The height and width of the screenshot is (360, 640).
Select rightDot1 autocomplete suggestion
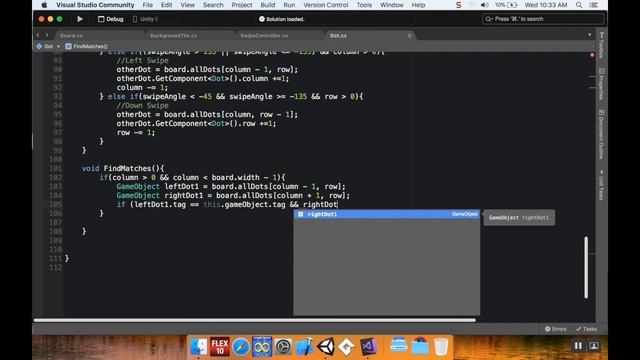[x=387, y=214]
